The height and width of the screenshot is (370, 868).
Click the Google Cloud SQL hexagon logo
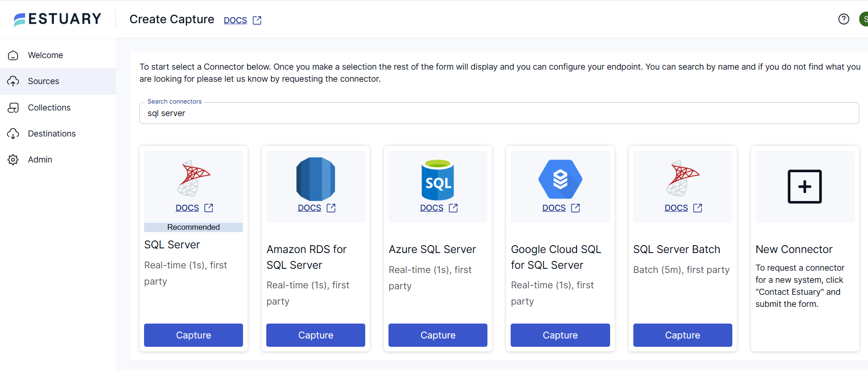tap(560, 179)
